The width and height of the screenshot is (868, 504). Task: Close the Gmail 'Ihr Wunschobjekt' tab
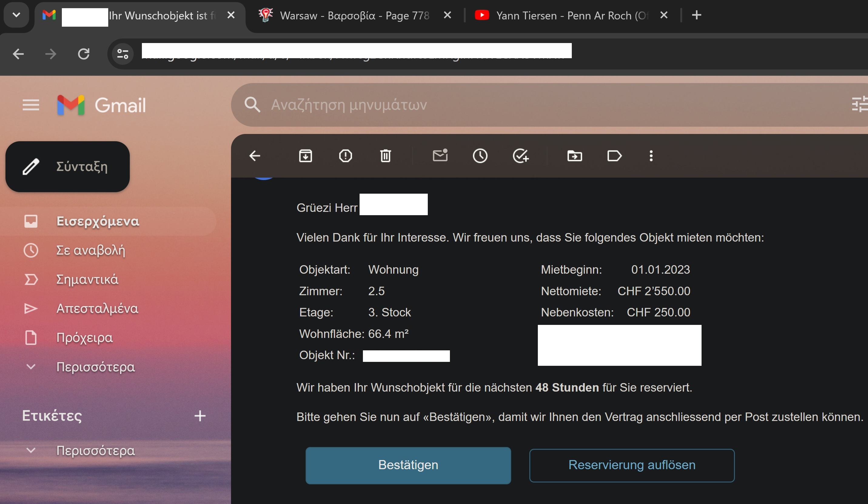(231, 15)
